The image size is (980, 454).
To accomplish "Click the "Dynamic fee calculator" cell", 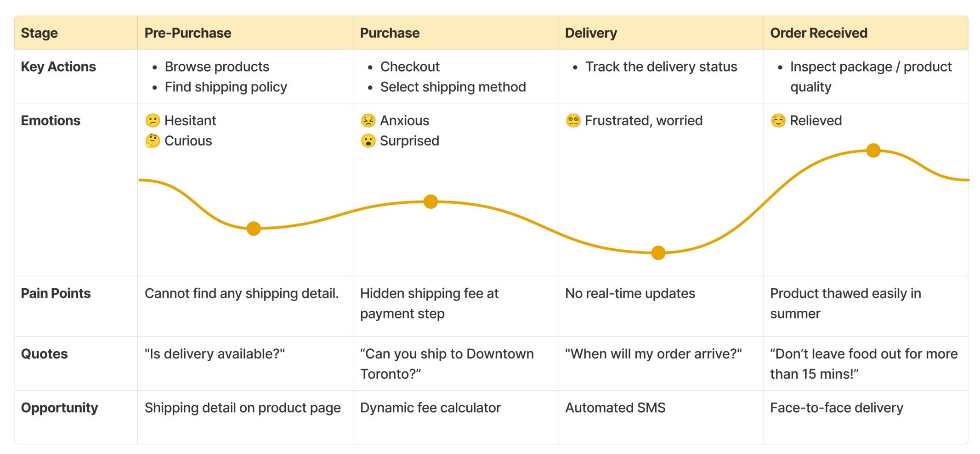I will (x=430, y=408).
